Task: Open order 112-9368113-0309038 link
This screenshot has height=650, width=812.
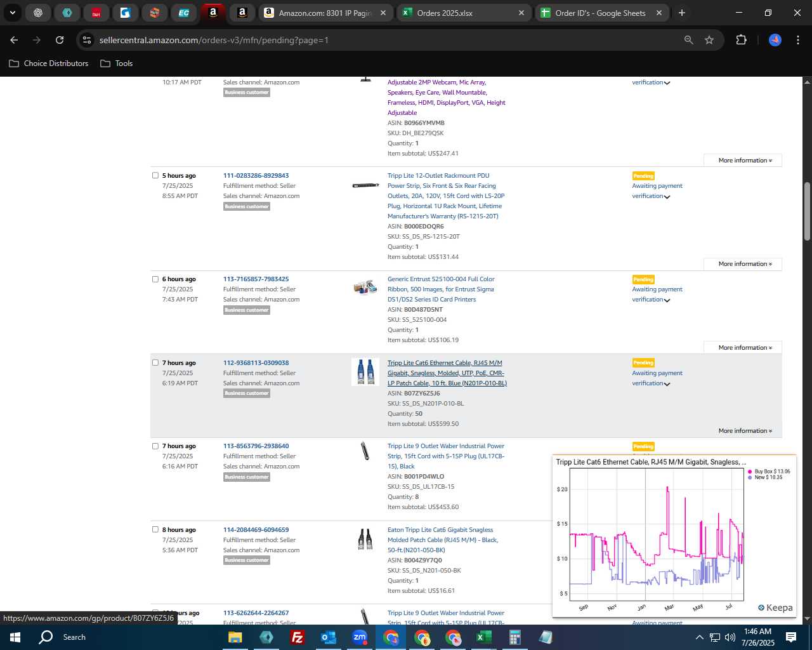Action: [x=256, y=363]
